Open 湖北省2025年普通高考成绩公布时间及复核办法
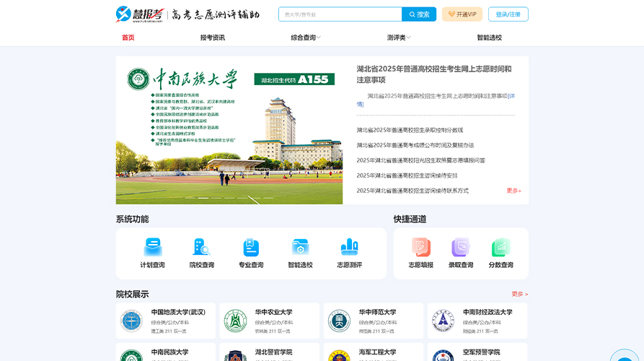The height and width of the screenshot is (361, 644). (x=415, y=145)
